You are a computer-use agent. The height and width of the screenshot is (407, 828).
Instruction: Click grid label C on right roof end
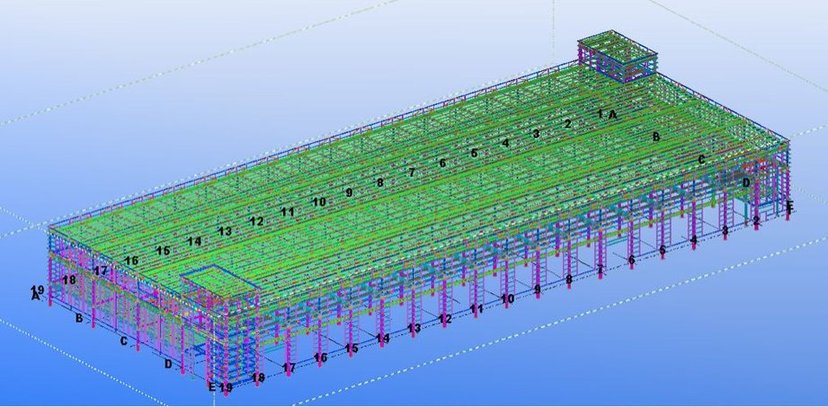click(x=701, y=159)
